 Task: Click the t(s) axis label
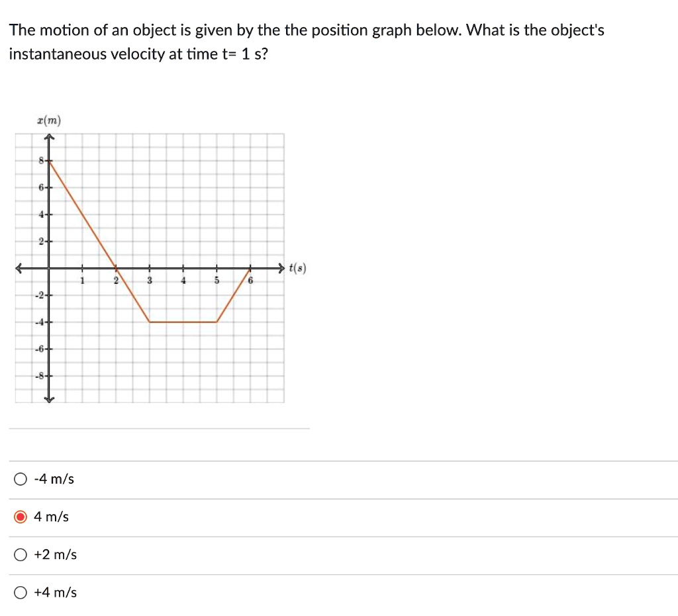coord(297,268)
